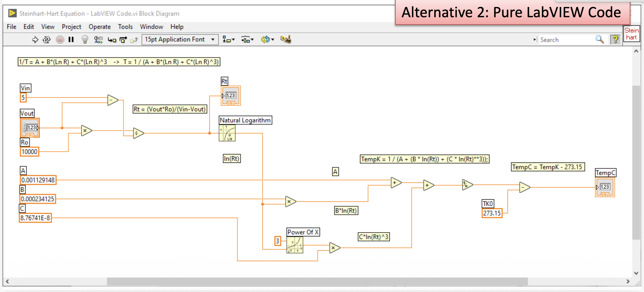
Task: Open the Window menu
Action: 152,27
